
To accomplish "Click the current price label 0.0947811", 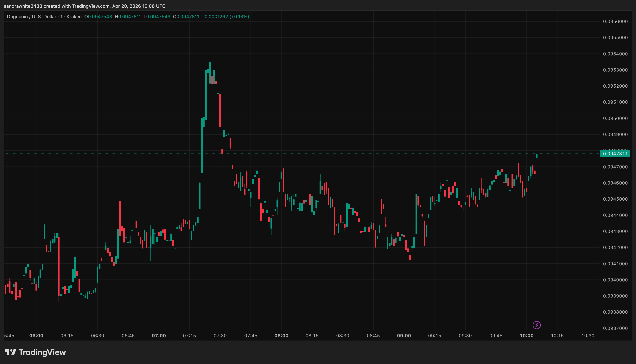I will click(x=615, y=154).
